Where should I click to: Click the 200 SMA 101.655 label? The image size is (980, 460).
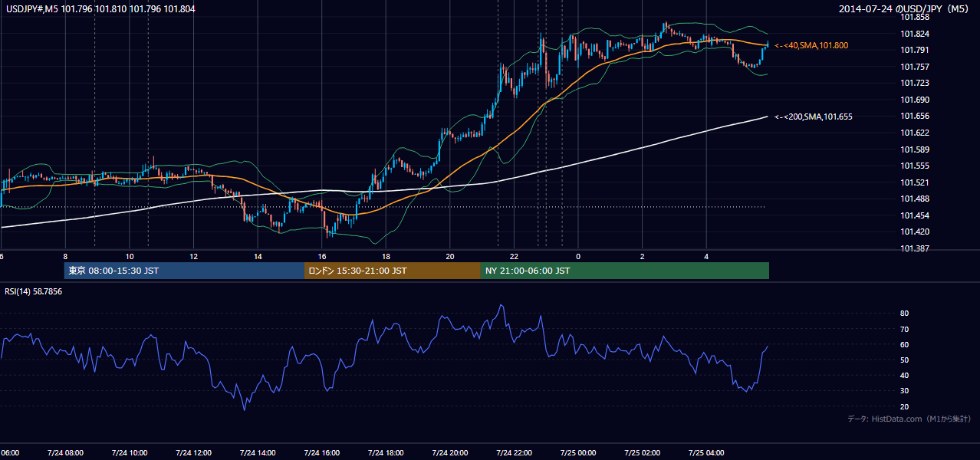point(814,117)
